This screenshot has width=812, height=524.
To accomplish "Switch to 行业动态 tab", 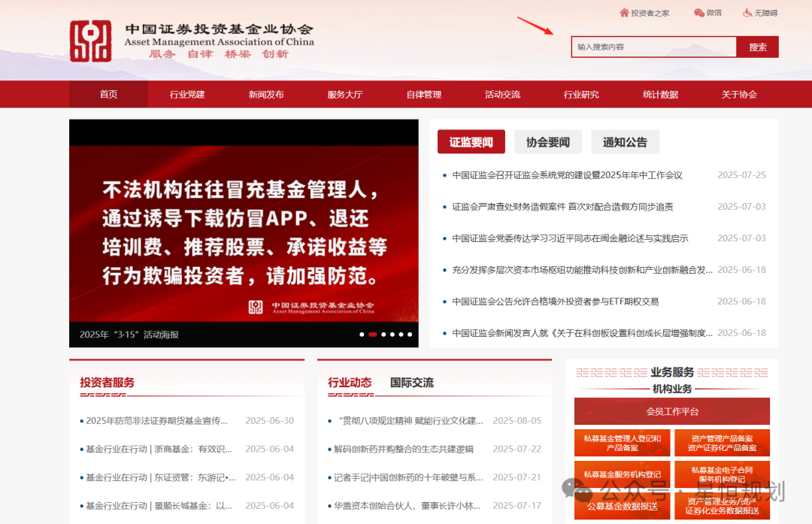I will tap(350, 383).
